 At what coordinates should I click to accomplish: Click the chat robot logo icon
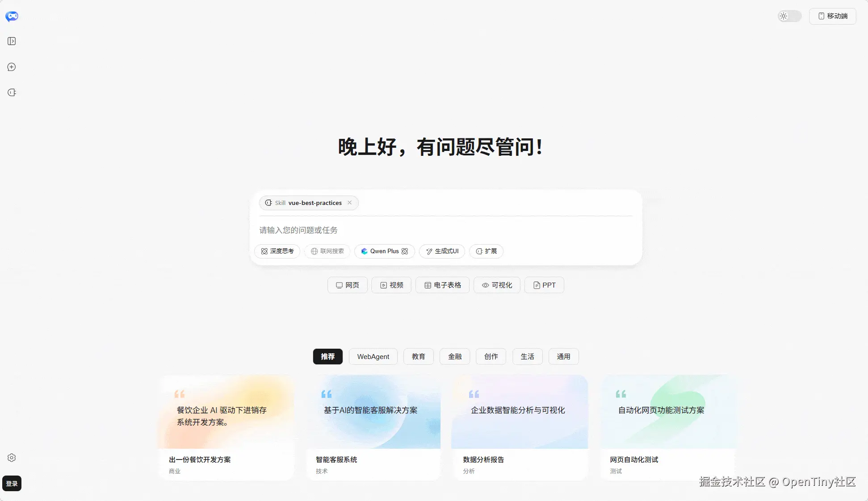(12, 17)
